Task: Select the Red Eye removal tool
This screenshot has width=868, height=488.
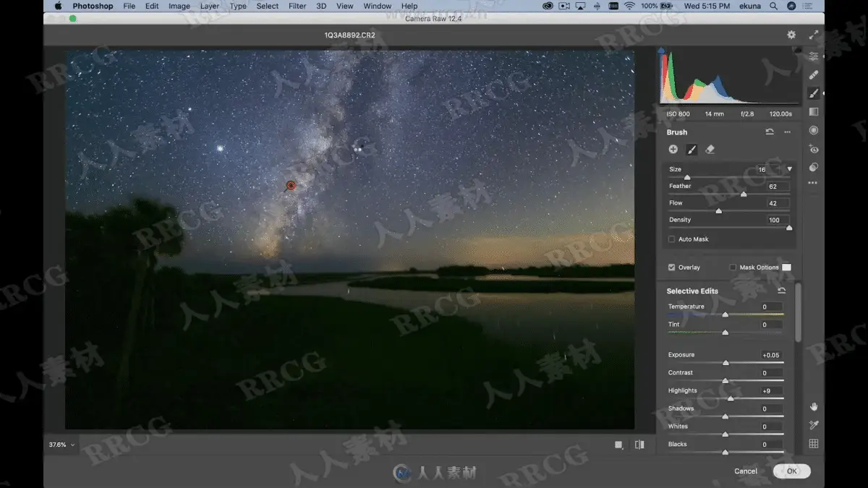Action: tap(814, 149)
